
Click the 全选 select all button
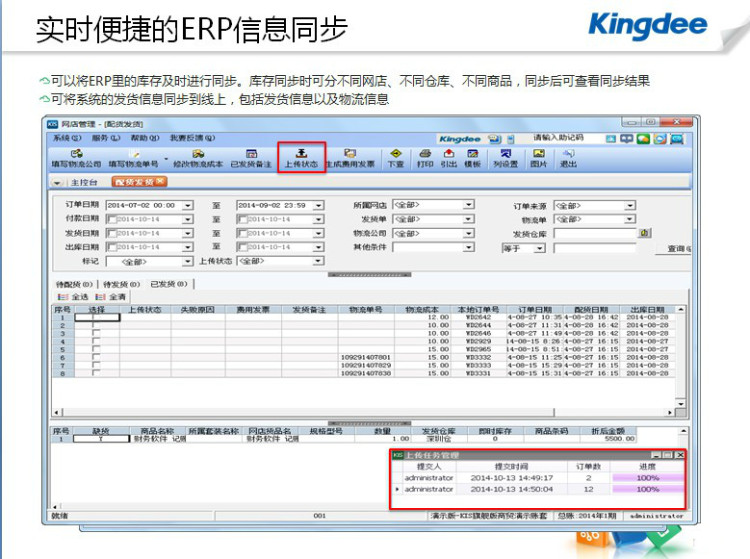[76, 297]
